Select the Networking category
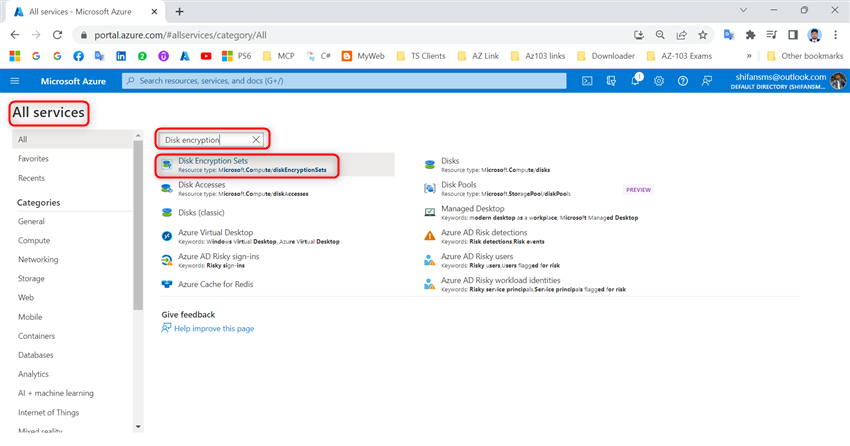This screenshot has height=446, width=850. tap(38, 260)
